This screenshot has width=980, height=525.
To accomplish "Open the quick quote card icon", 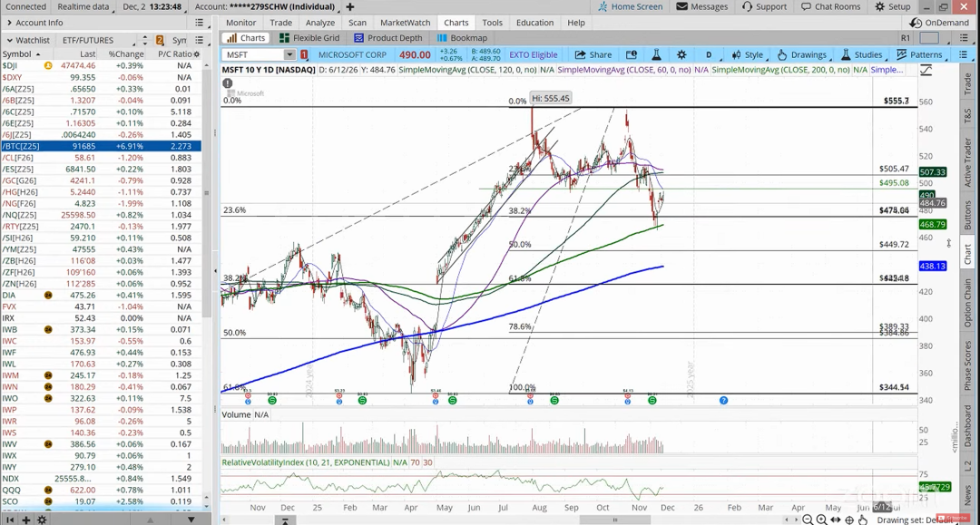I will click(x=632, y=54).
